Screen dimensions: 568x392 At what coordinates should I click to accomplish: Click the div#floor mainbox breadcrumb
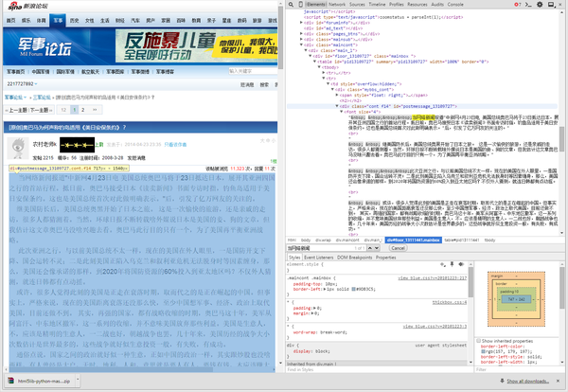tap(413, 240)
